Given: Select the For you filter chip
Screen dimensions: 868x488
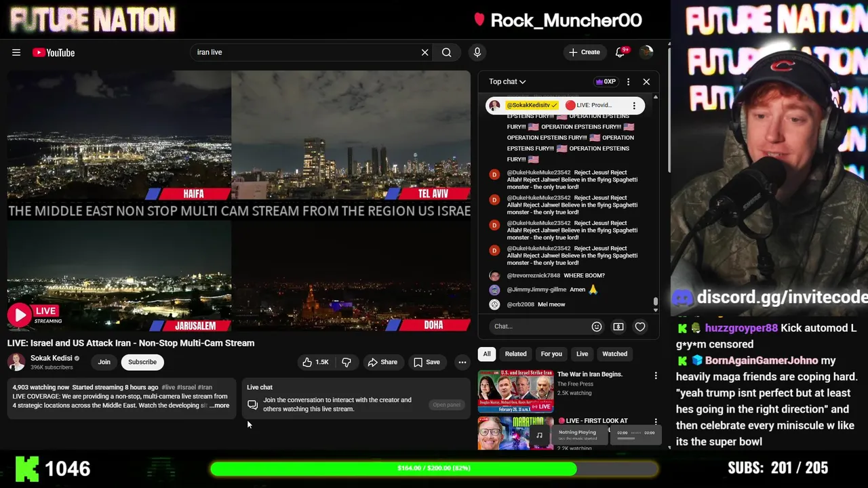Looking at the screenshot, I should click(551, 354).
